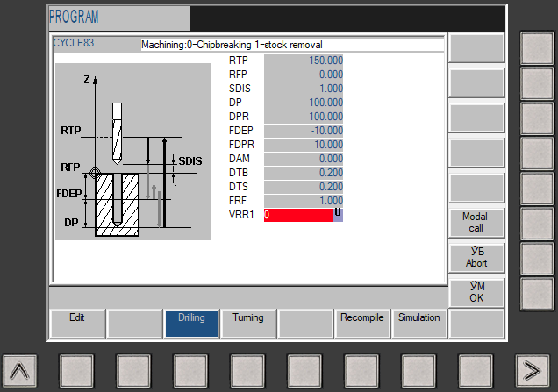Toggle the VRR1 selection field indicator
The width and height of the screenshot is (558, 392).
[338, 215]
